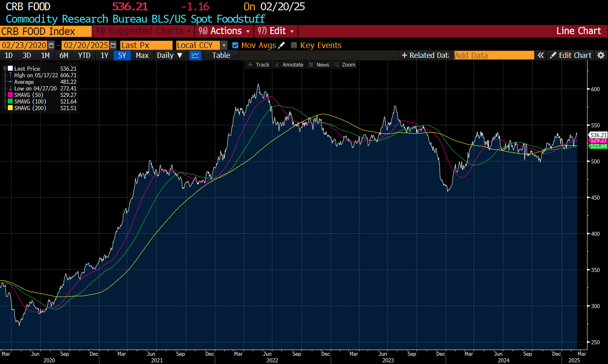Image resolution: width=608 pixels, height=364 pixels.
Task: Uncheck the Mov Avgs checkbox
Action: 235,45
